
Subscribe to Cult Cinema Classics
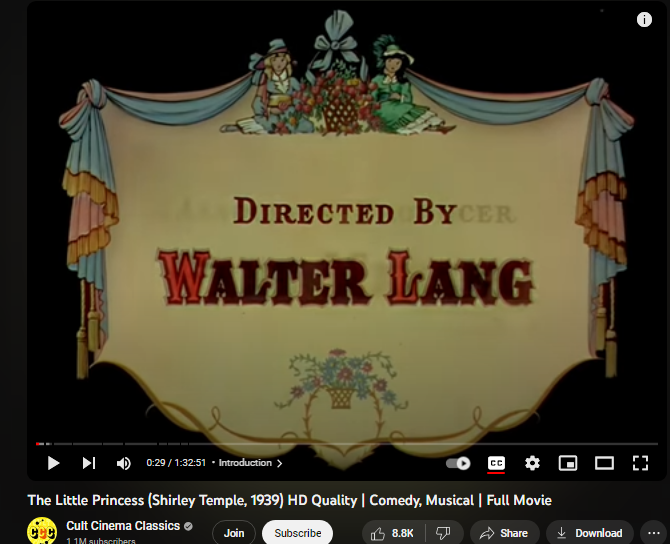297,533
